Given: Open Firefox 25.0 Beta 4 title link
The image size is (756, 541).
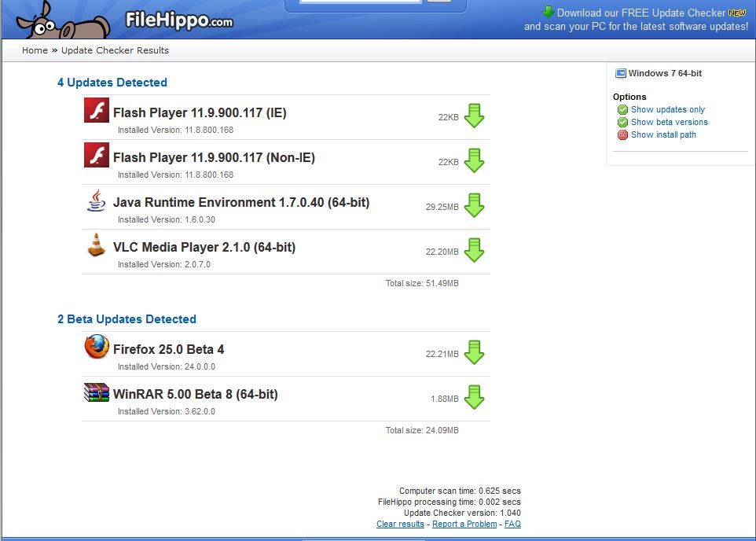Looking at the screenshot, I should tap(168, 349).
